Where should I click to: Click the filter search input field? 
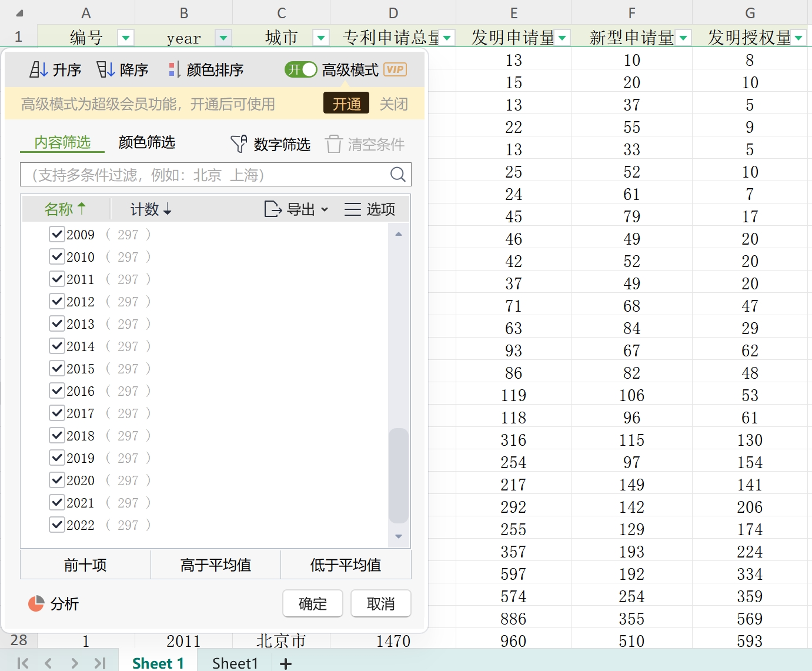click(x=216, y=175)
